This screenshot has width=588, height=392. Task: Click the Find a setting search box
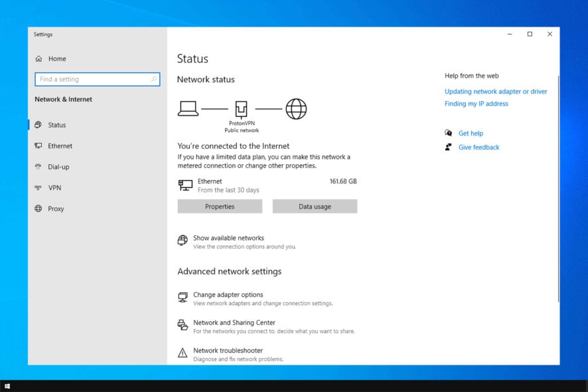point(97,79)
